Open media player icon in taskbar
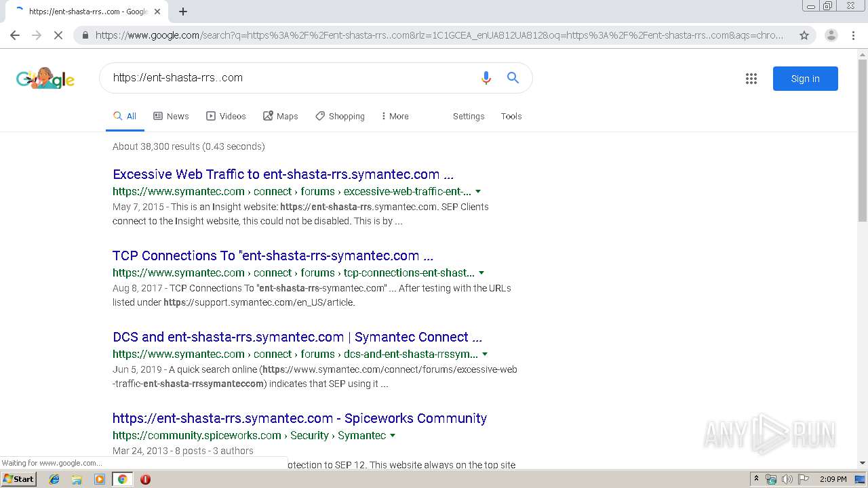Screen dimensions: 868x488 (99, 479)
